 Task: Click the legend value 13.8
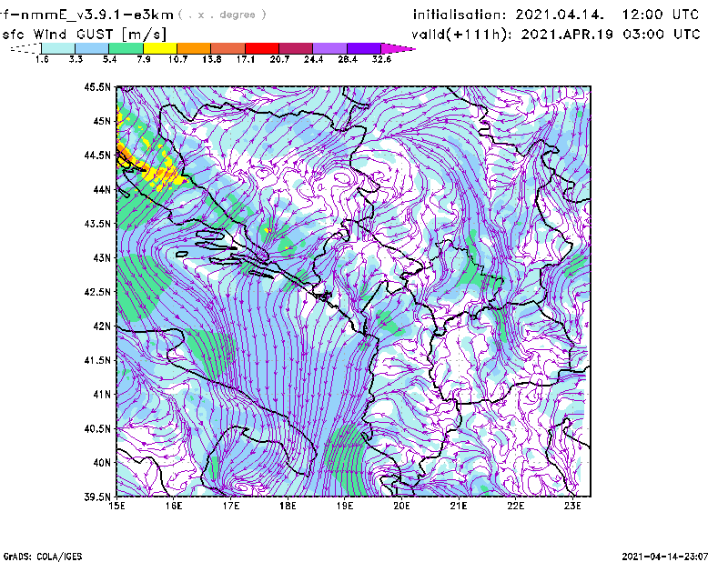click(x=211, y=59)
